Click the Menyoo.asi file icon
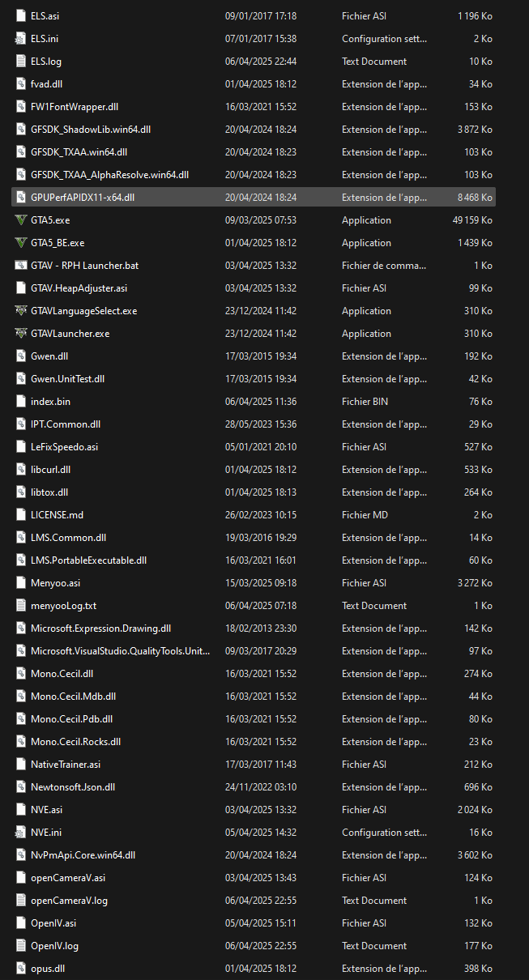This screenshot has width=529, height=980. click(x=21, y=582)
